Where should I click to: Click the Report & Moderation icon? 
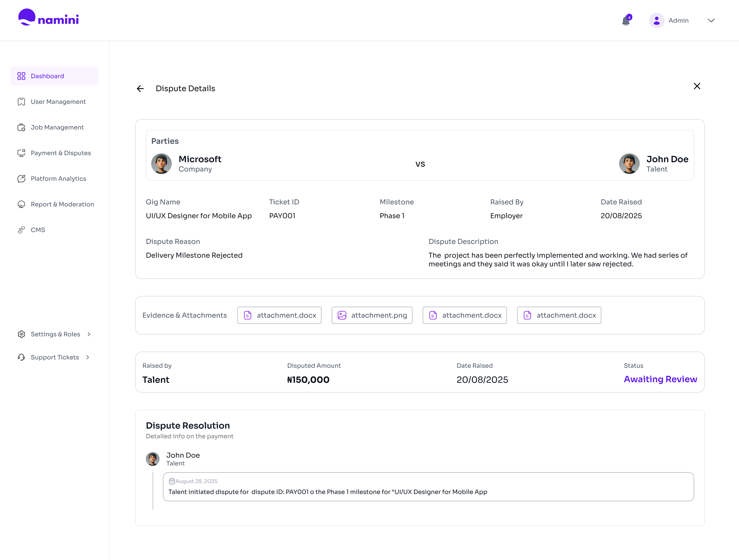21,204
